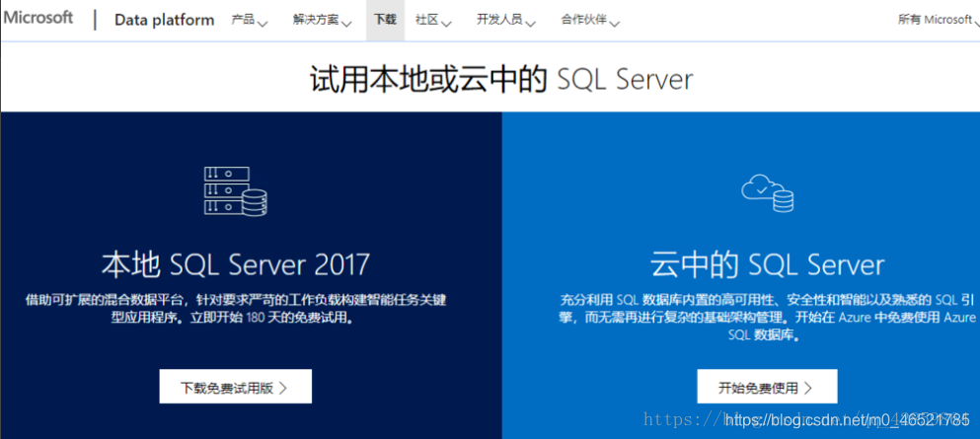
Task: Click the 本地 SQL Server 2017 heading
Action: 236,264
